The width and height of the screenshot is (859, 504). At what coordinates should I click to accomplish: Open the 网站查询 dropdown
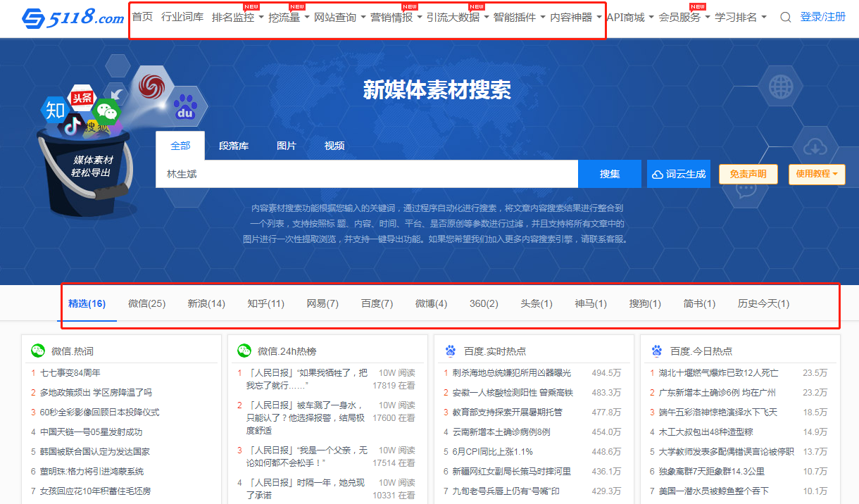click(339, 17)
